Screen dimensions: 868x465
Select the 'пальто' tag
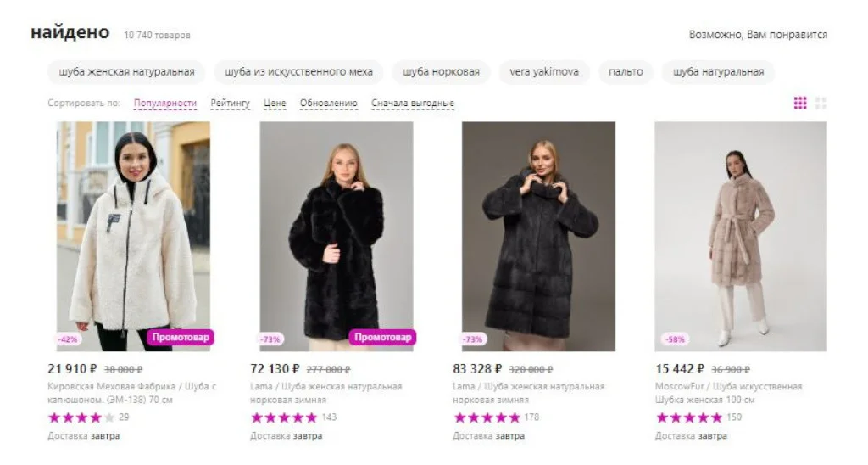pyautogui.click(x=626, y=72)
